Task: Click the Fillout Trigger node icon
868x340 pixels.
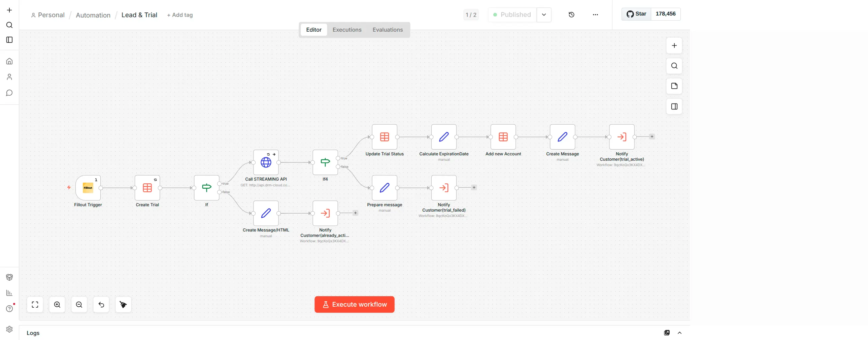Action: (88, 188)
